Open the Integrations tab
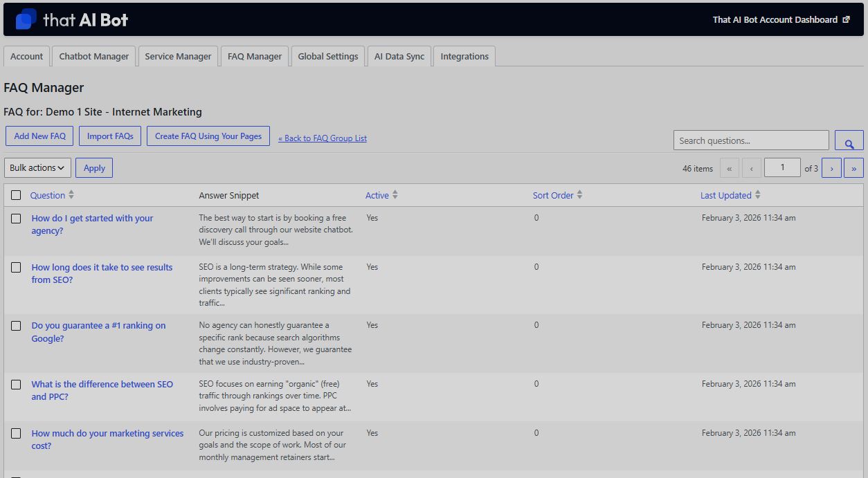The image size is (868, 478). pyautogui.click(x=464, y=56)
